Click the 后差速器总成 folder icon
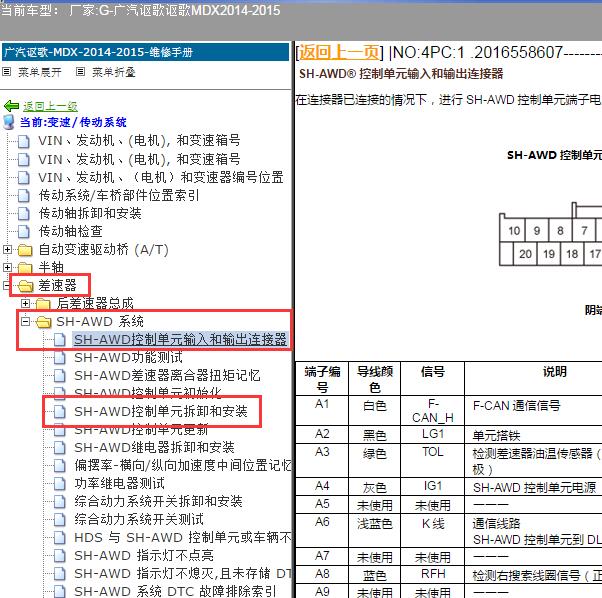This screenshot has width=602, height=598. [x=43, y=304]
